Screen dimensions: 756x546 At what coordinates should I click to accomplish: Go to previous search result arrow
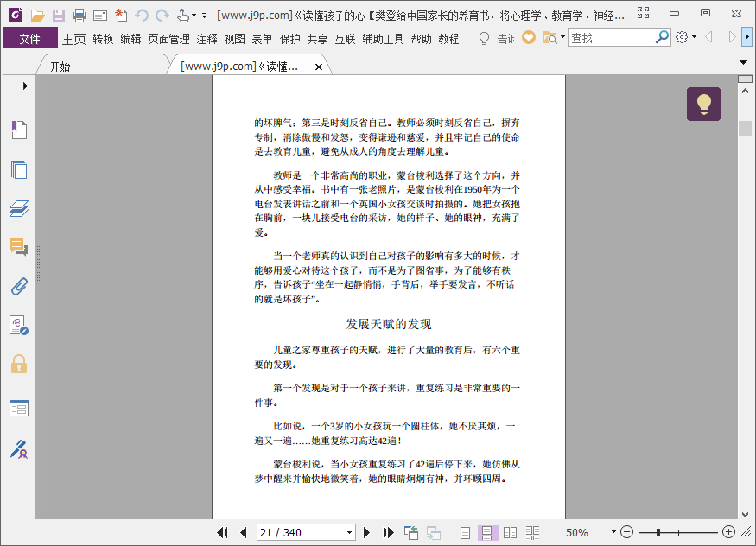click(708, 36)
